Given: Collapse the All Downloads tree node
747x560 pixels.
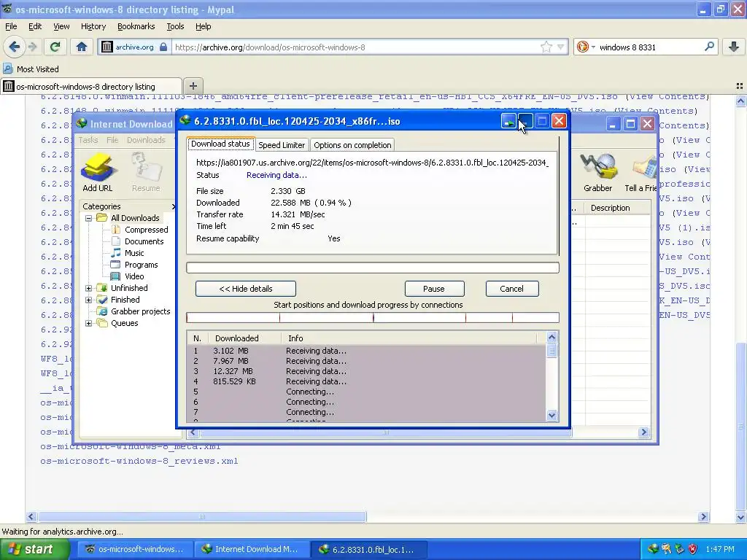Looking at the screenshot, I should [x=88, y=218].
